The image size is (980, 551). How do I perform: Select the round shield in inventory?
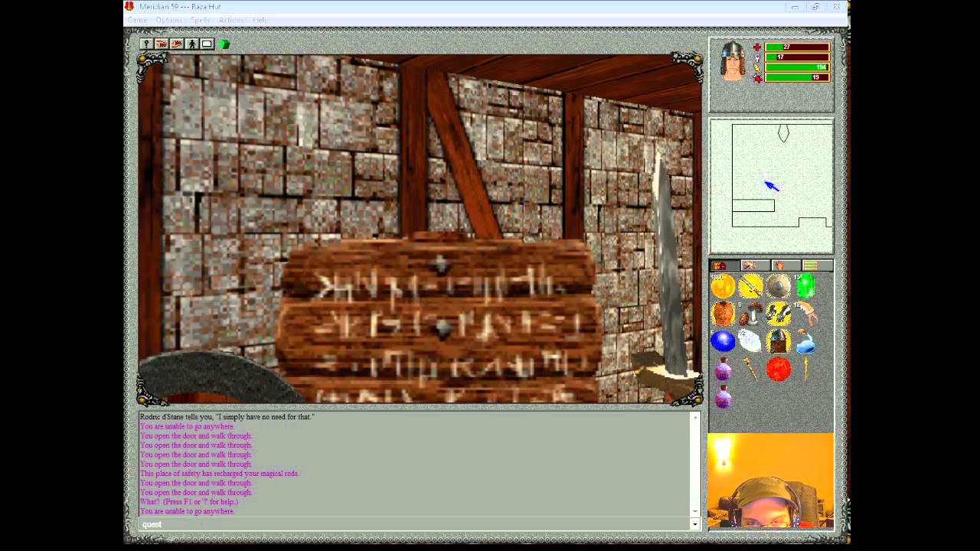point(778,286)
